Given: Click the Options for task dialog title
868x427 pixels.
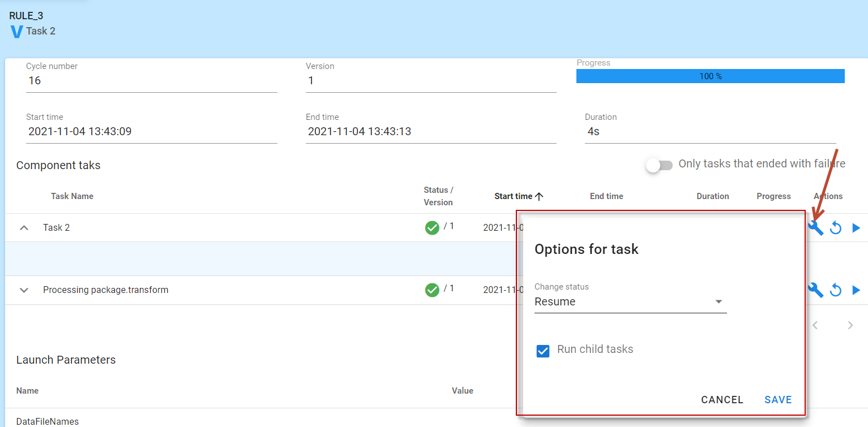Looking at the screenshot, I should tap(587, 249).
